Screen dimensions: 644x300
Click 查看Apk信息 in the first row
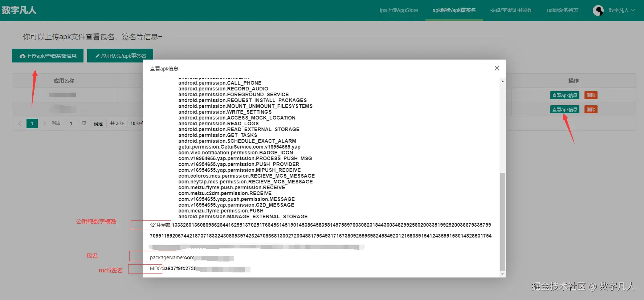(564, 95)
